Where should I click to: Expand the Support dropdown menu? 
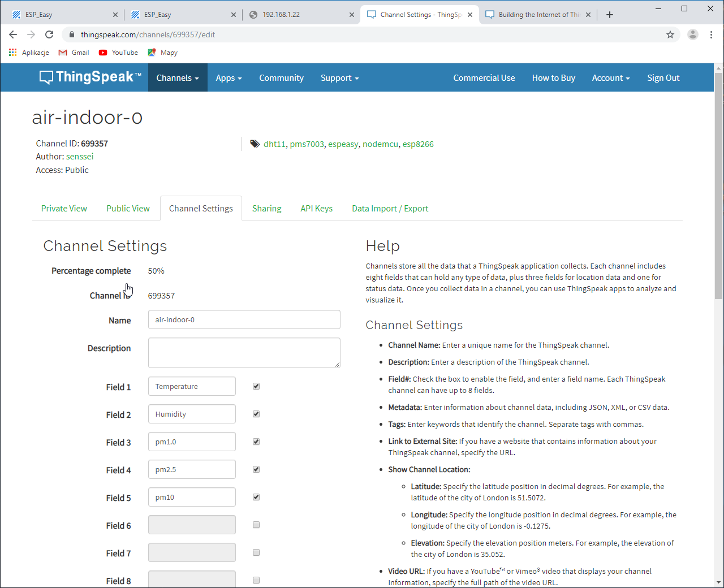(339, 77)
